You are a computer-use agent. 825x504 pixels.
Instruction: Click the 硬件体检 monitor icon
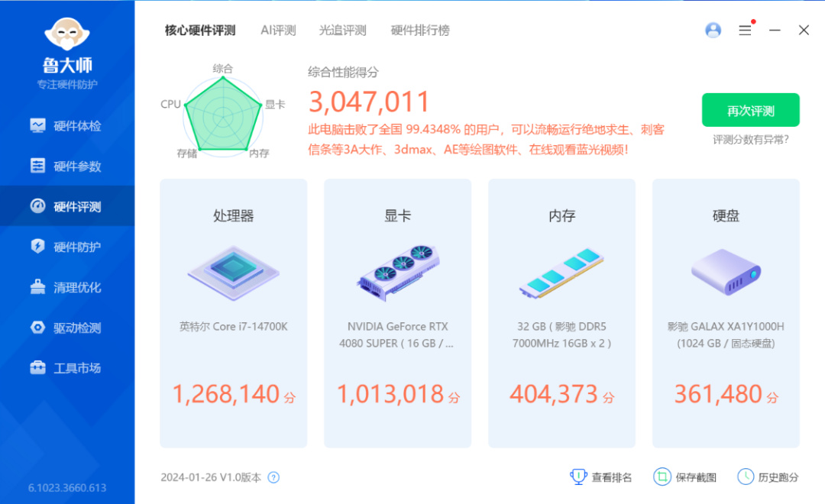point(37,125)
